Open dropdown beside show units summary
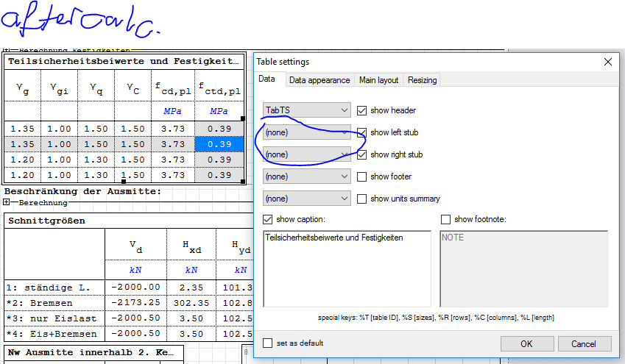Viewport: 625px width, 364px height. [307, 199]
